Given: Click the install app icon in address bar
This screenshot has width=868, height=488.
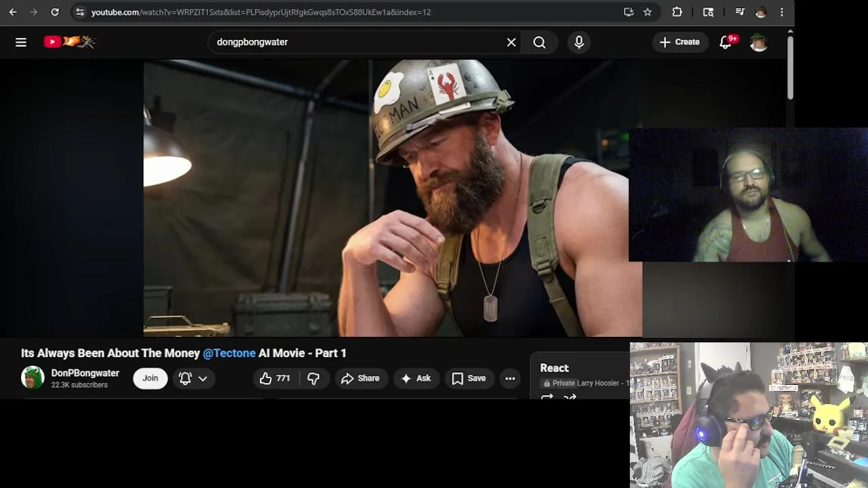Looking at the screenshot, I should point(629,12).
